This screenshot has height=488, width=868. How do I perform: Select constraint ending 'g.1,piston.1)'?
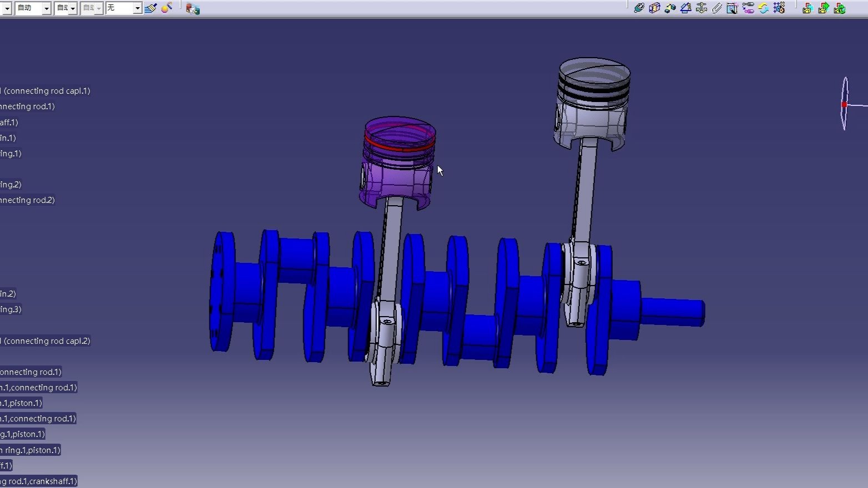point(22,434)
